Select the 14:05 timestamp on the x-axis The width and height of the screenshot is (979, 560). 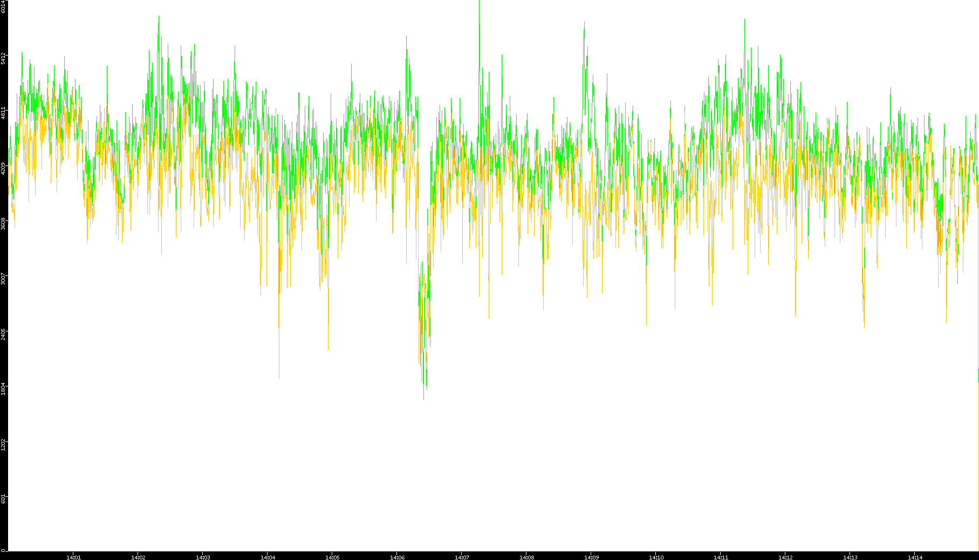(x=333, y=557)
